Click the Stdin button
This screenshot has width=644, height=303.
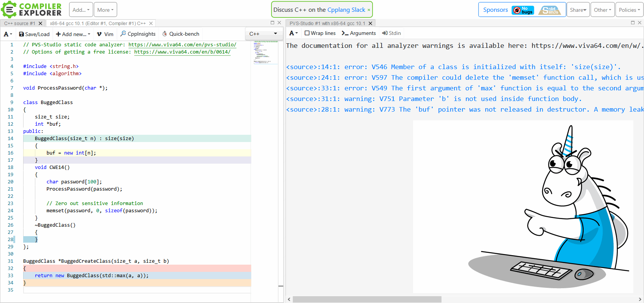coord(391,33)
